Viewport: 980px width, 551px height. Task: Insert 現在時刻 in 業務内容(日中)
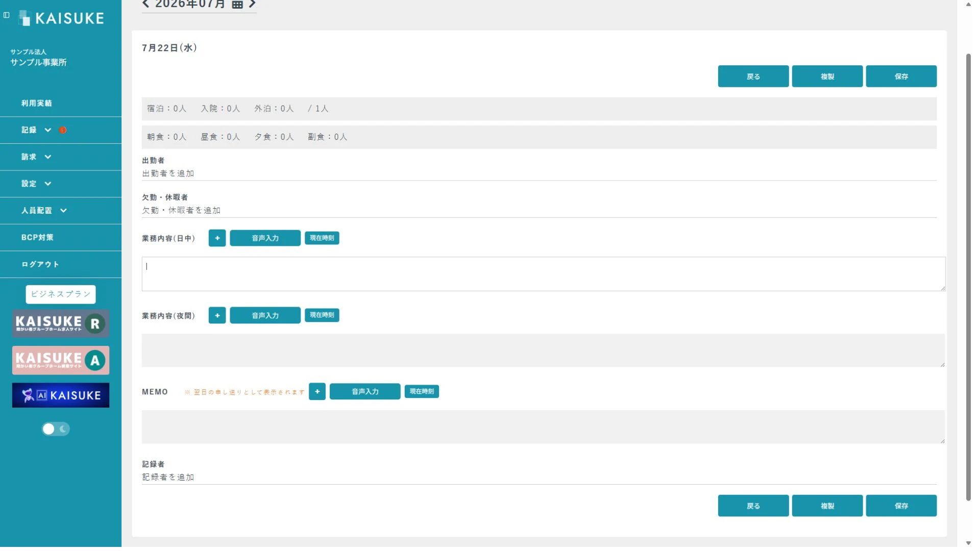point(322,238)
